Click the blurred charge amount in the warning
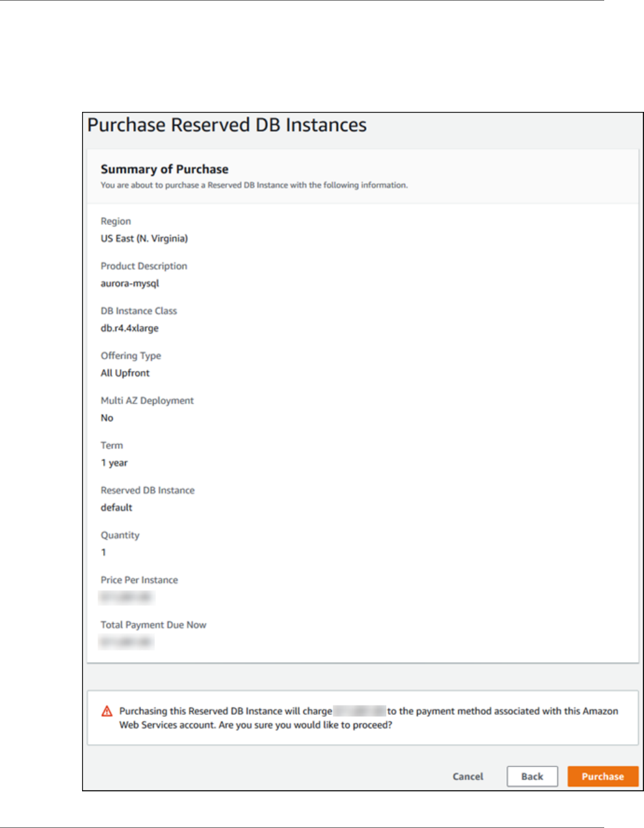Image resolution: width=644 pixels, height=828 pixels. [x=359, y=711]
